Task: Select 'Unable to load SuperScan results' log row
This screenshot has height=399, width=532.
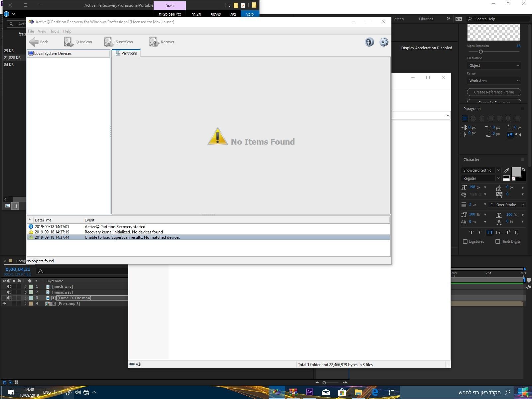Action: (x=208, y=237)
